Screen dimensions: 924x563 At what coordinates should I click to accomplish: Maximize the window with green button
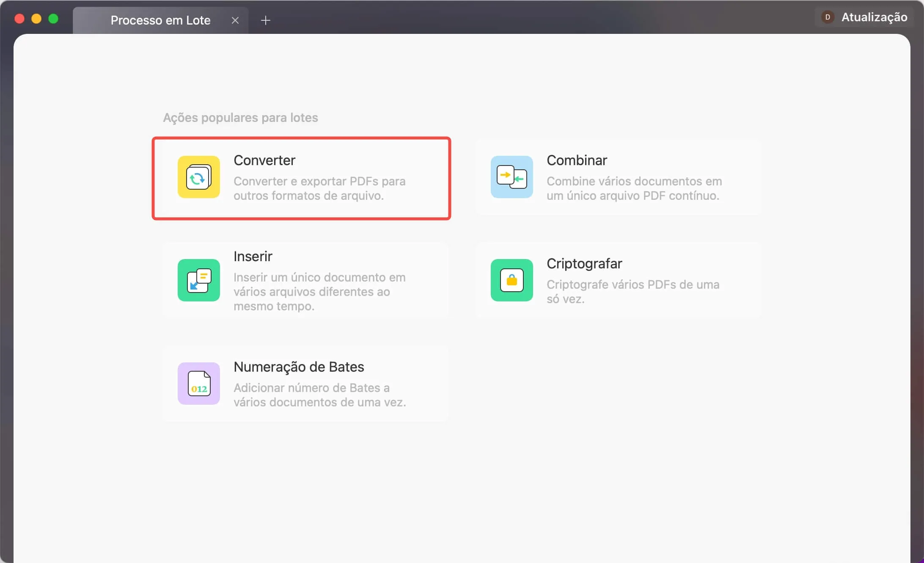tap(53, 18)
